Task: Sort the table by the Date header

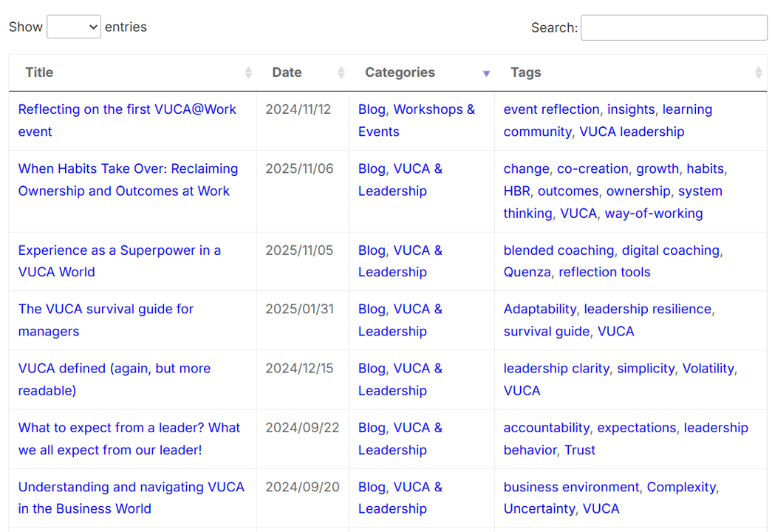Action: [287, 72]
